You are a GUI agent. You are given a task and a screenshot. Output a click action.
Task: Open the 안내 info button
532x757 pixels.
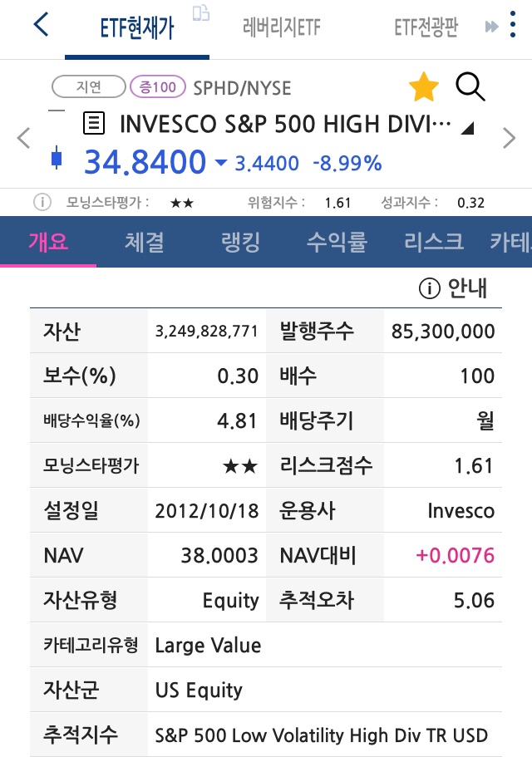point(453,288)
